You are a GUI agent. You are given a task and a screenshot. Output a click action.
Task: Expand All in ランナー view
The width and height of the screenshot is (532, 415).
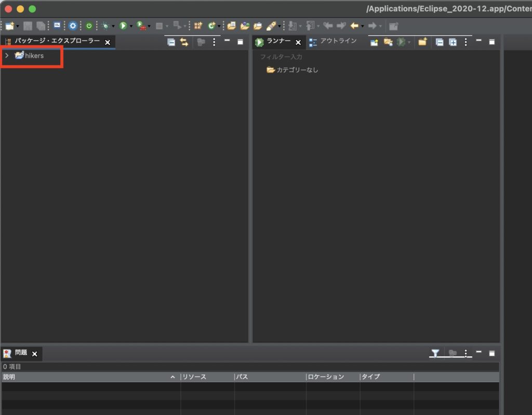point(453,42)
